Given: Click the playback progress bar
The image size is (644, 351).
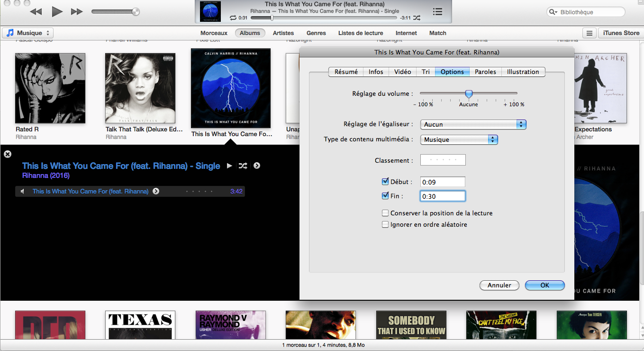Looking at the screenshot, I should pos(324,18).
